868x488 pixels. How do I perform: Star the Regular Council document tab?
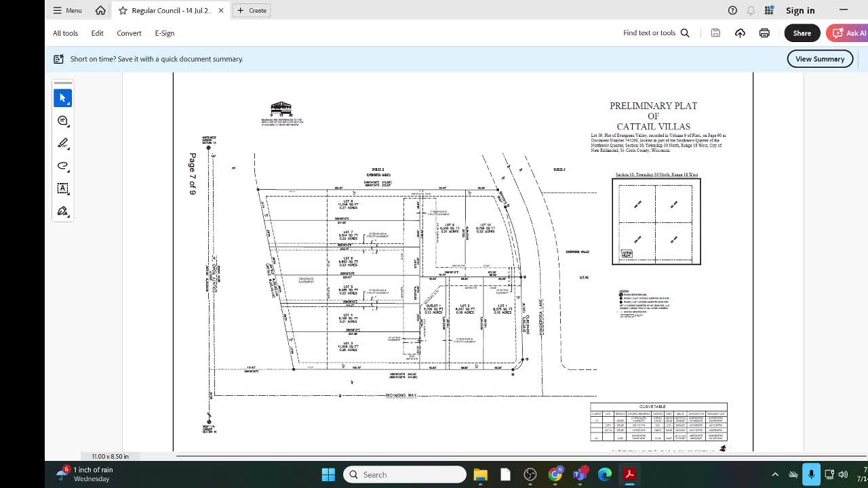123,10
